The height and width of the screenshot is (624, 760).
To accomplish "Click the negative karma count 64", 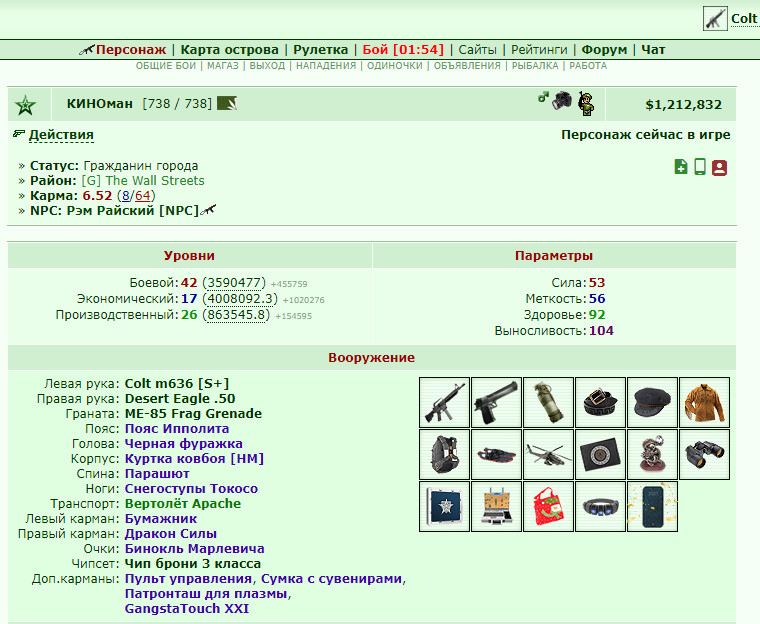I will [x=142, y=196].
